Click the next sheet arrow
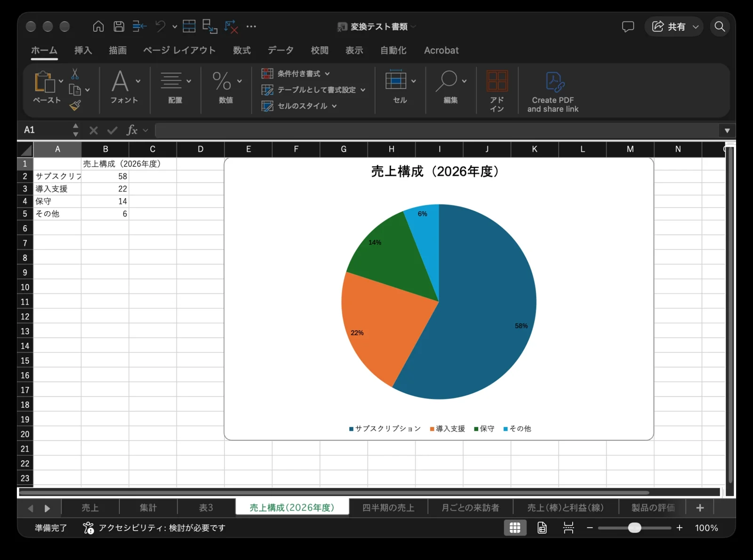 click(47, 508)
